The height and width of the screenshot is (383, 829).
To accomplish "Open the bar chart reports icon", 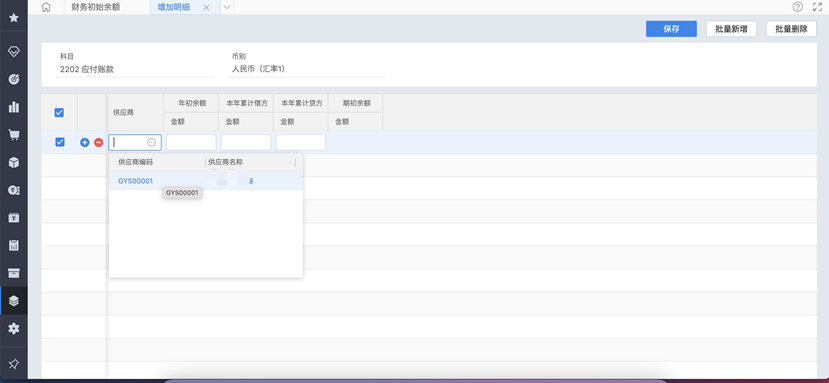I will [x=14, y=107].
